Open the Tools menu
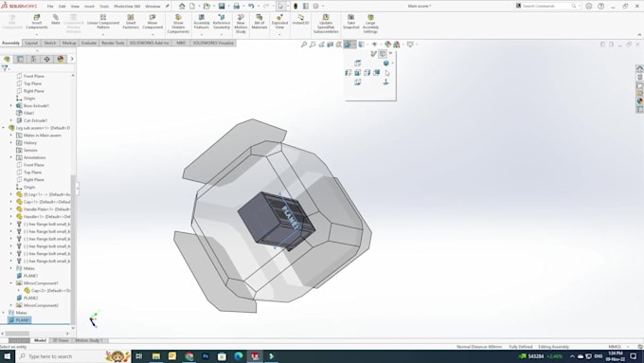 (x=104, y=7)
